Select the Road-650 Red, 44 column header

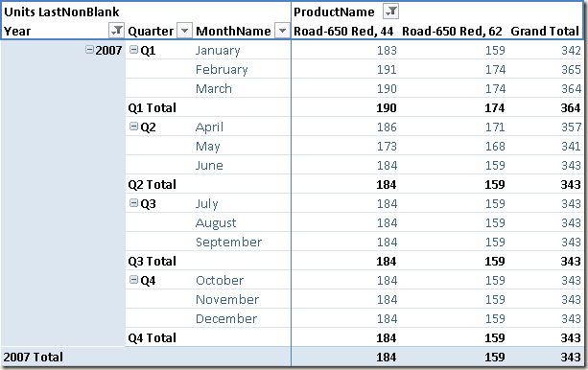click(343, 31)
